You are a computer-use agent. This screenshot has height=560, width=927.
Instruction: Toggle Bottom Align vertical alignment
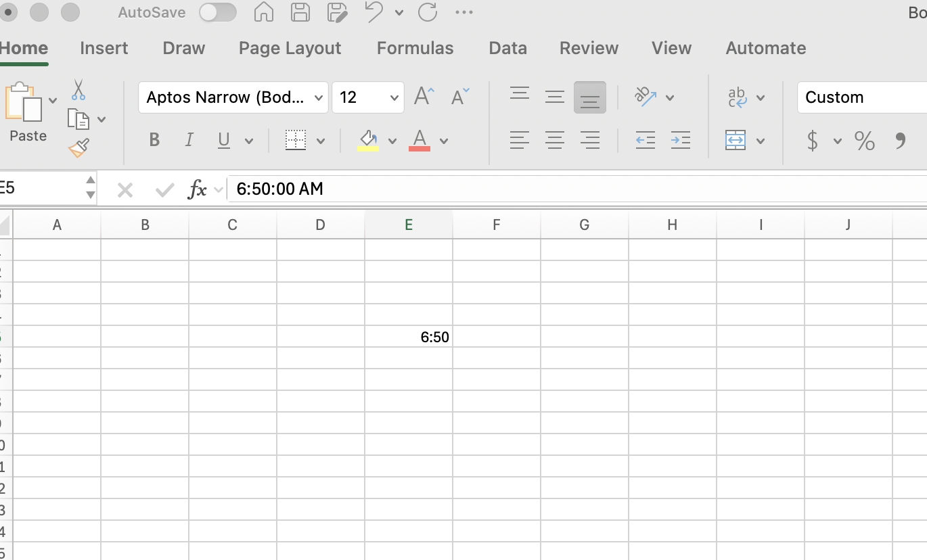[590, 97]
